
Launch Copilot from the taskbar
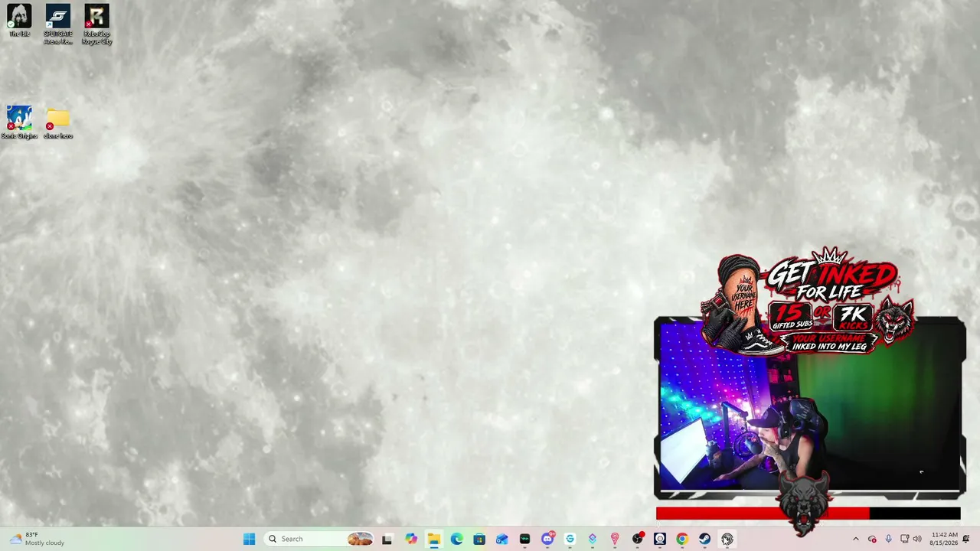tap(411, 539)
